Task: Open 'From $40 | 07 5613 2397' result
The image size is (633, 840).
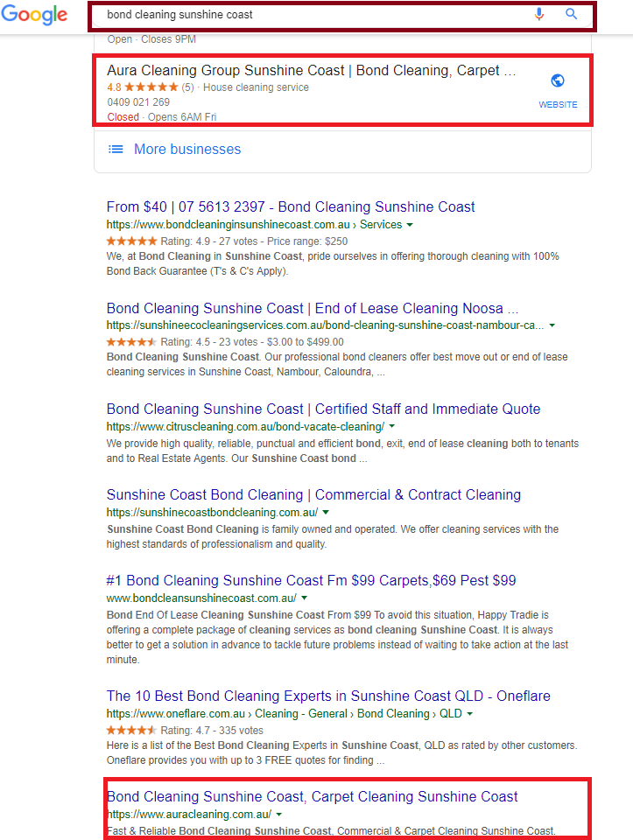Action: point(291,207)
